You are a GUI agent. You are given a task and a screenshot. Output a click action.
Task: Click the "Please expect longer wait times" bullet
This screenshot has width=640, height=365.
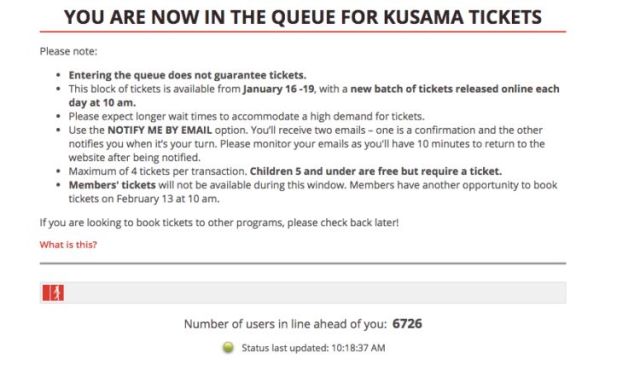tap(247, 116)
